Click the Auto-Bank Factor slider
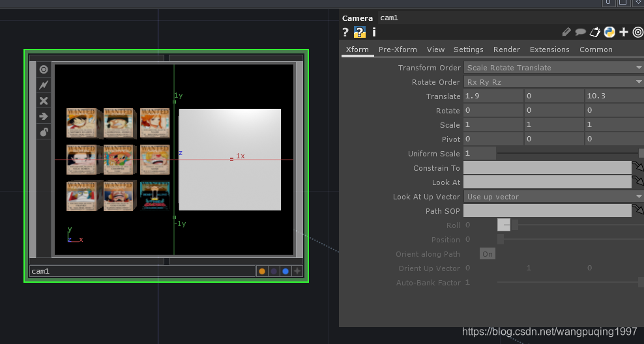The width and height of the screenshot is (644, 344). click(x=570, y=282)
